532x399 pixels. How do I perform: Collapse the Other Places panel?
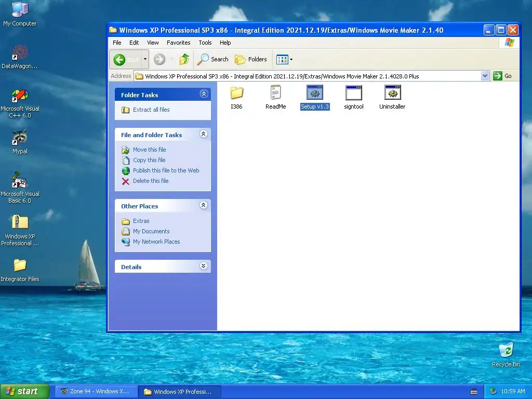tap(204, 205)
